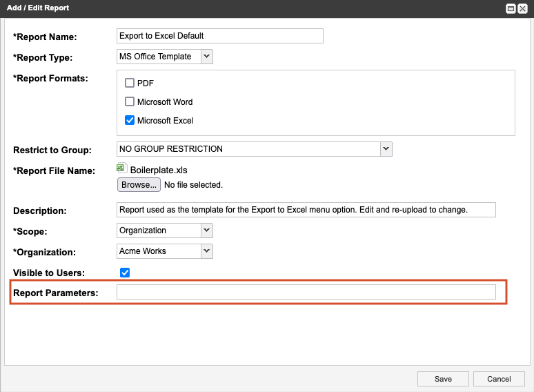Click into the Description field
Viewport: 534px width, 392px height.
tap(306, 210)
